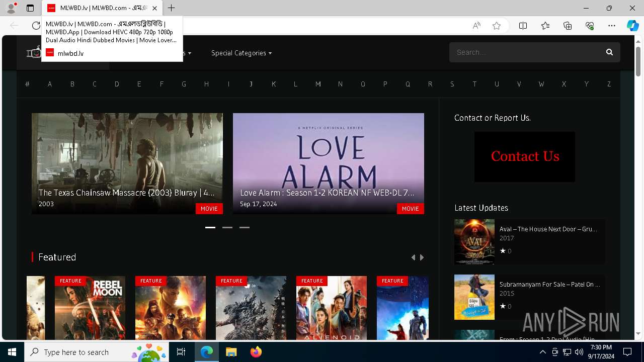Viewport: 644px width, 362px height.
Task: Open Subramanyam For Sale update
Action: (549, 284)
